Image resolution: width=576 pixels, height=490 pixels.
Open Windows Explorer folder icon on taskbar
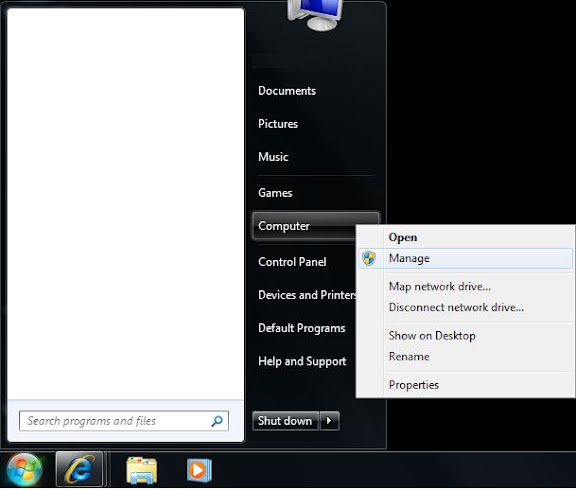pos(141,470)
